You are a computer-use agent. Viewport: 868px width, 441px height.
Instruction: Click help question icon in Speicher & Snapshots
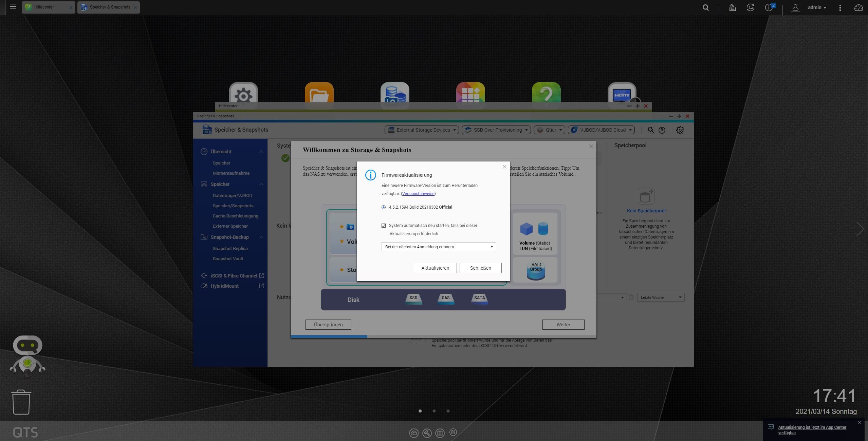coord(662,130)
